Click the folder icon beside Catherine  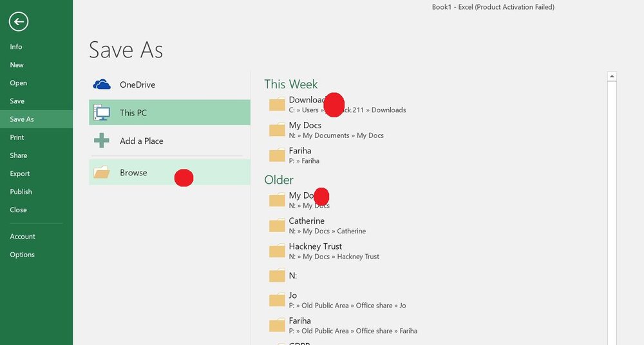(277, 225)
